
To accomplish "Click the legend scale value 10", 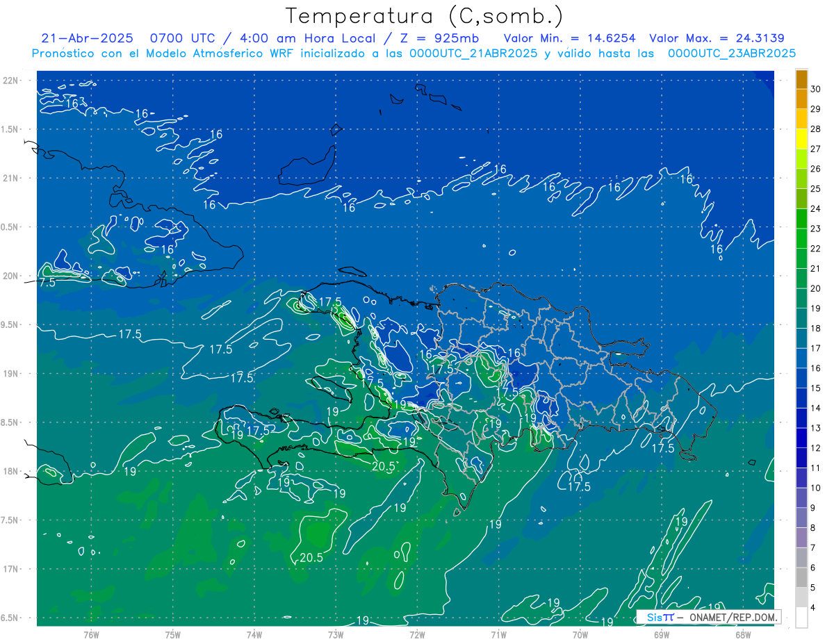I will (816, 488).
